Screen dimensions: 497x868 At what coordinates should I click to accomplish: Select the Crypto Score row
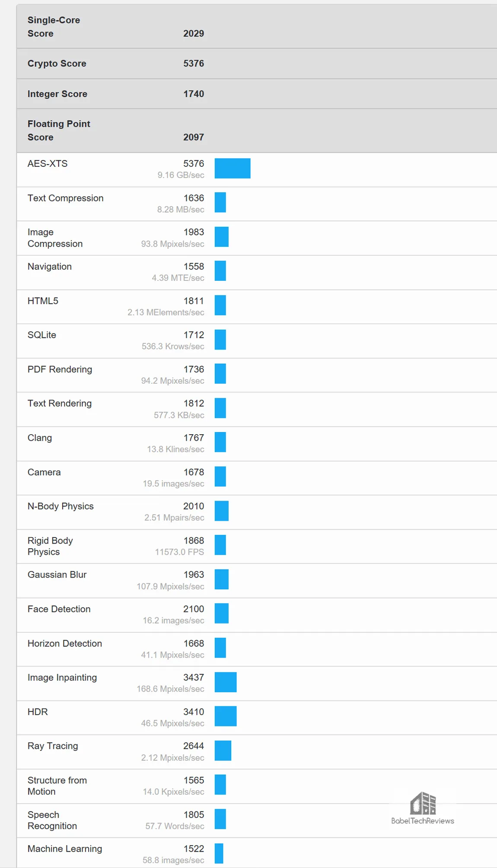coord(257,64)
